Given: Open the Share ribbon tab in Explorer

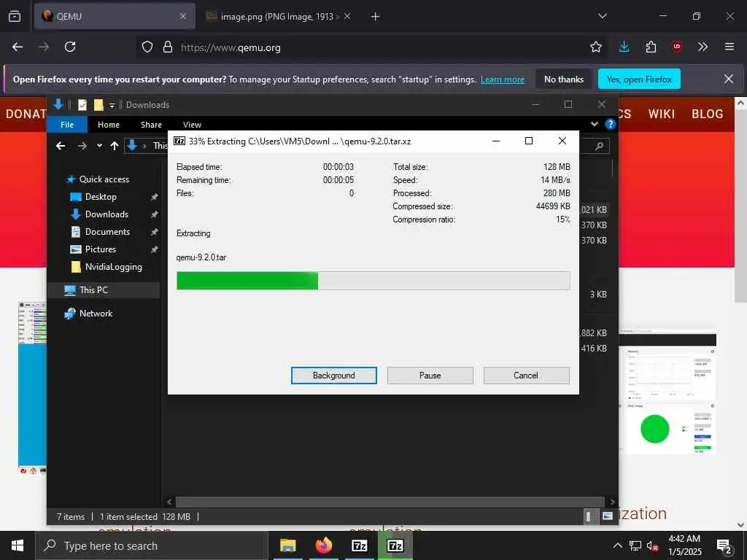Looking at the screenshot, I should tap(151, 124).
